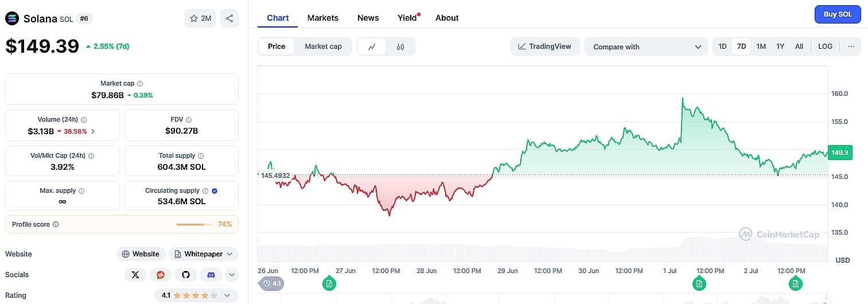Switch to the Markets tab
Screen dimensions: 868x304
click(x=323, y=18)
